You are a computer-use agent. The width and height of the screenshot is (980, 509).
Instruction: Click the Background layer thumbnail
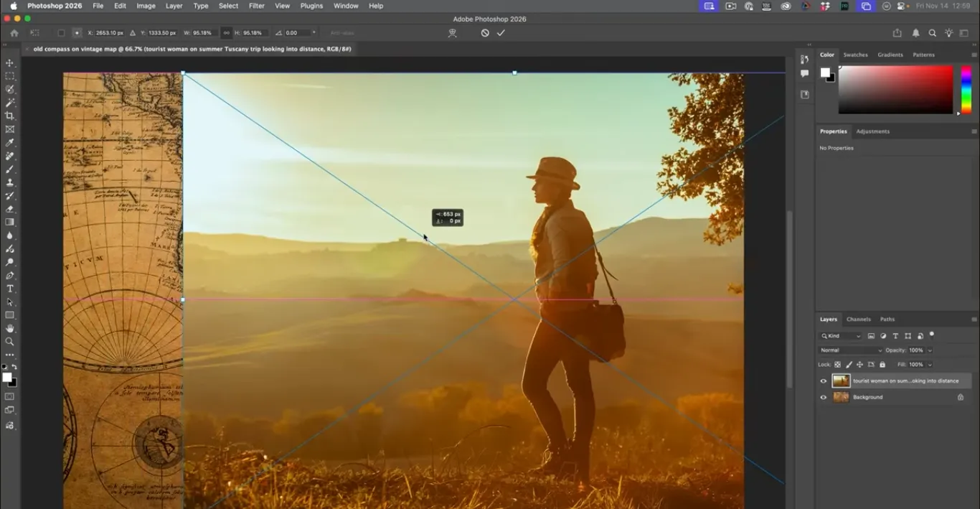(841, 397)
